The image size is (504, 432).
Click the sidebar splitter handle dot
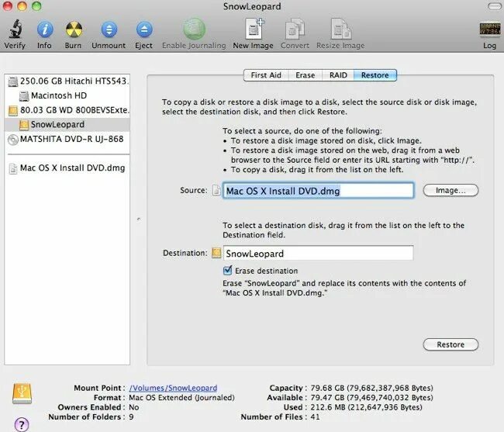pos(139,219)
